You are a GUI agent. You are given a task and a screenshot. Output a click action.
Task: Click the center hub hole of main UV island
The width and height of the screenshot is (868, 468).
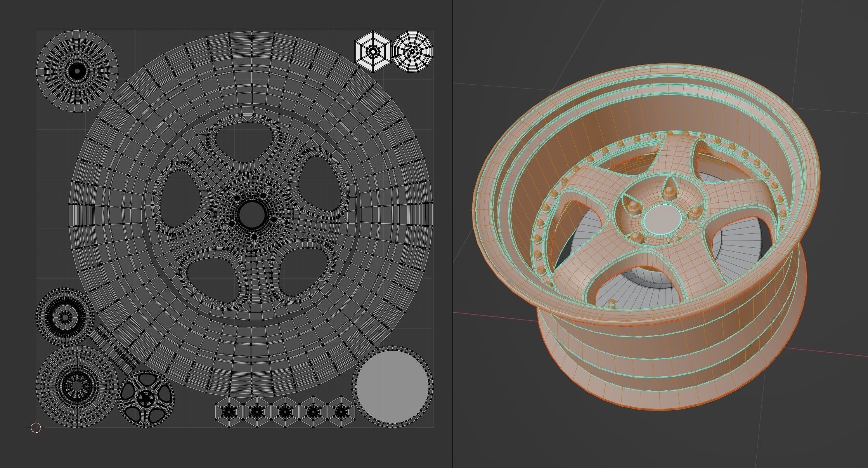click(x=252, y=214)
